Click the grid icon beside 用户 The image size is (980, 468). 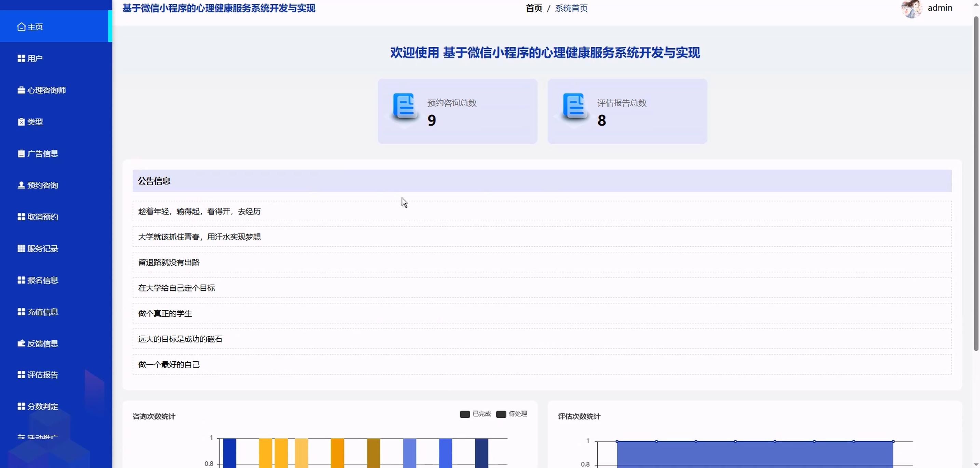pyautogui.click(x=21, y=58)
